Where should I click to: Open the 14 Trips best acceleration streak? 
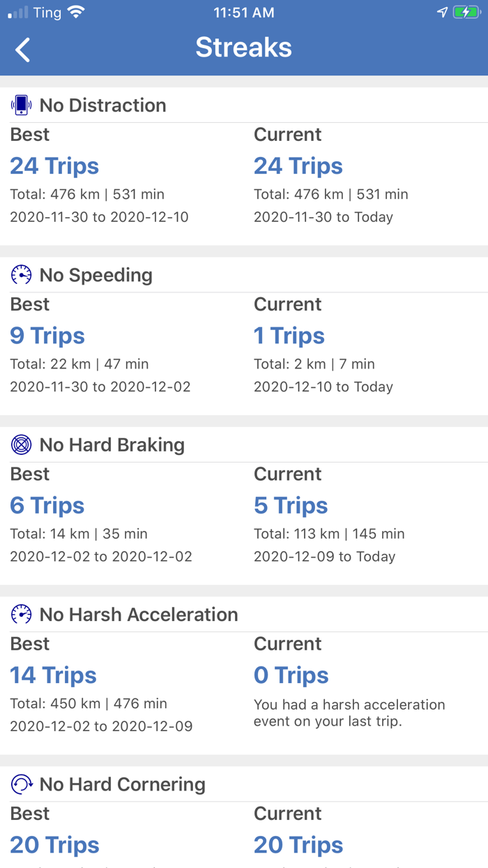[53, 675]
